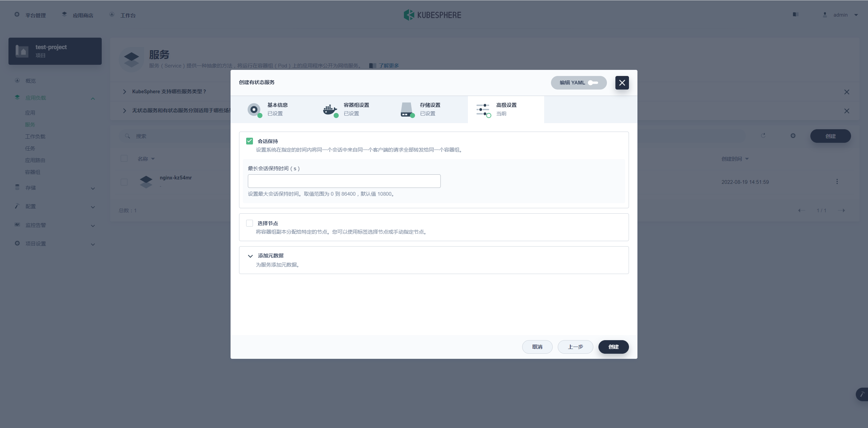868x428 pixels.
Task: Click the 基本信息 (Basic Info) step icon
Action: [x=255, y=109]
